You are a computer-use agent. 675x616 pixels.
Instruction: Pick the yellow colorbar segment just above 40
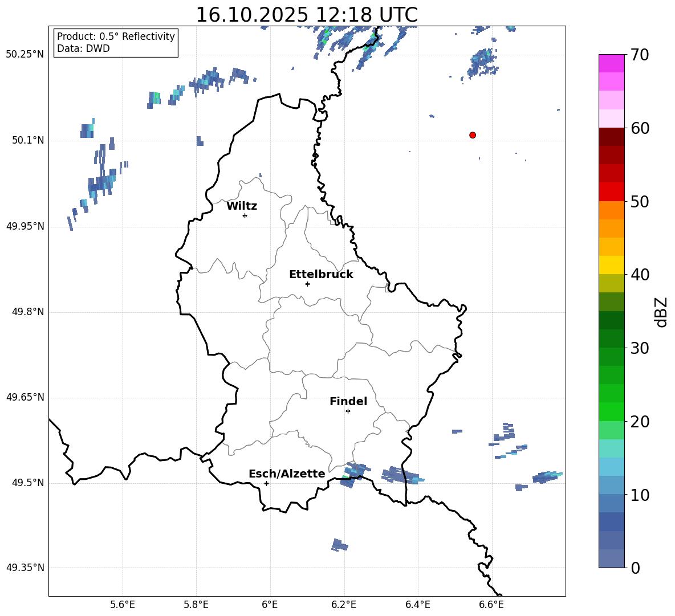pos(611,265)
